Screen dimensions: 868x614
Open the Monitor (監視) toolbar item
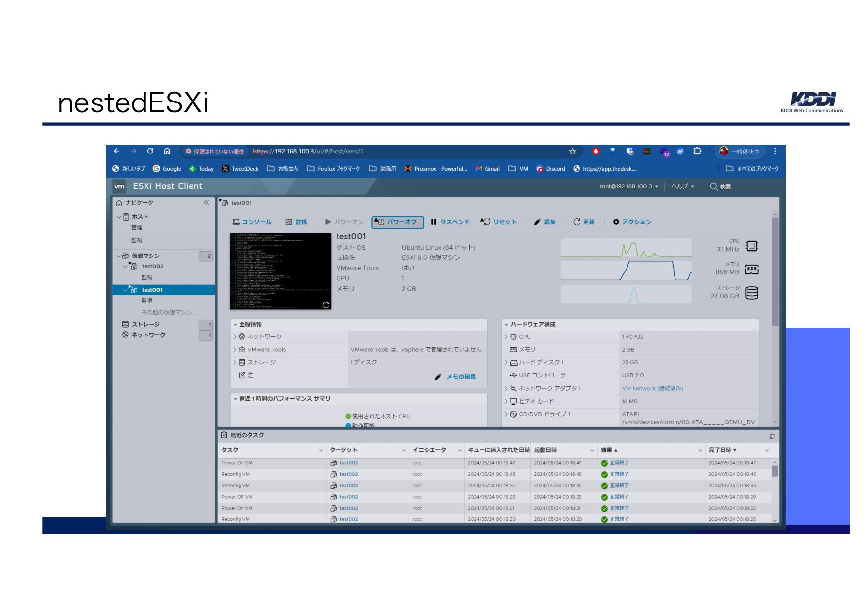point(296,222)
